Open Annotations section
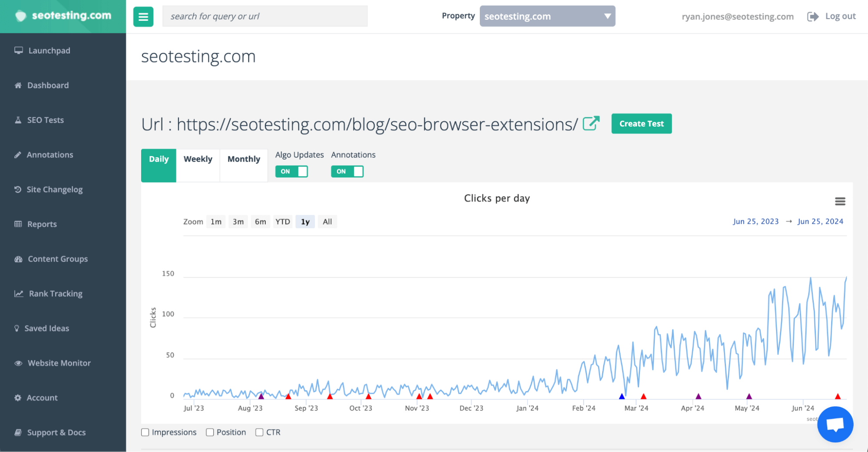 [x=50, y=155]
